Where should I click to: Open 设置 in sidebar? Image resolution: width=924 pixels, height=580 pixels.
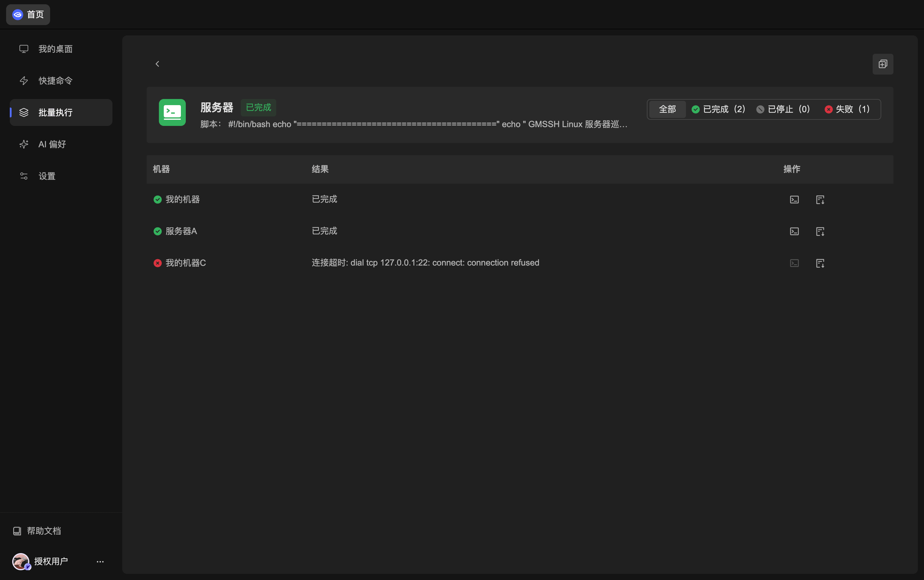click(61, 176)
